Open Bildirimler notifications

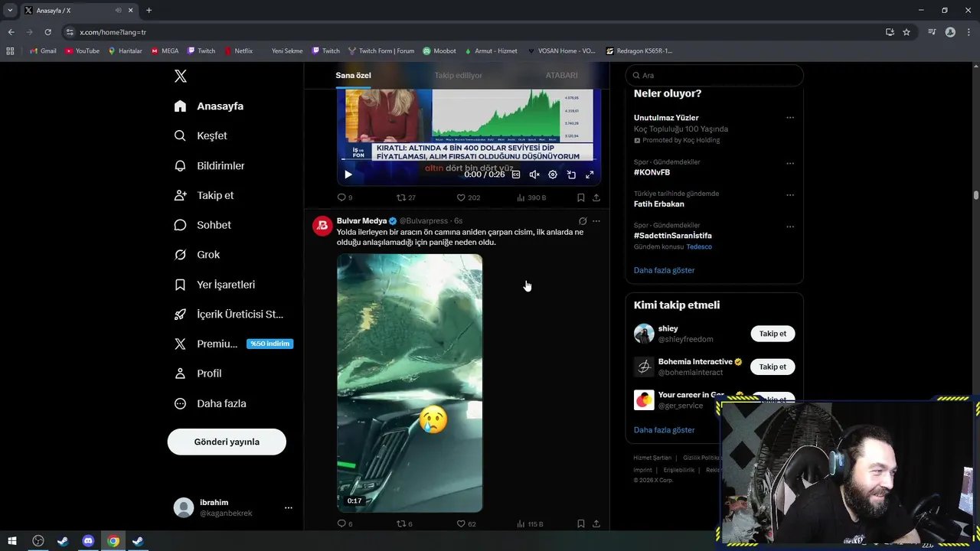point(209,165)
